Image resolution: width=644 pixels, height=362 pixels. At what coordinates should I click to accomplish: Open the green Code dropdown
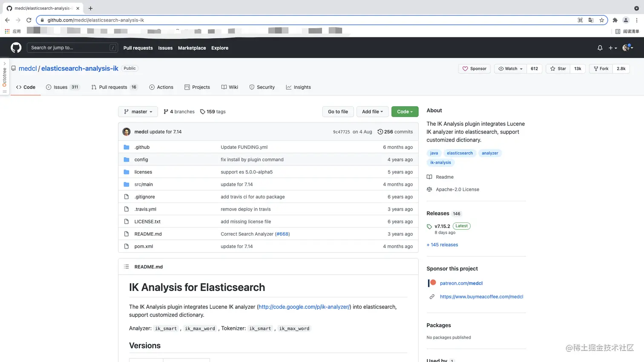(405, 111)
